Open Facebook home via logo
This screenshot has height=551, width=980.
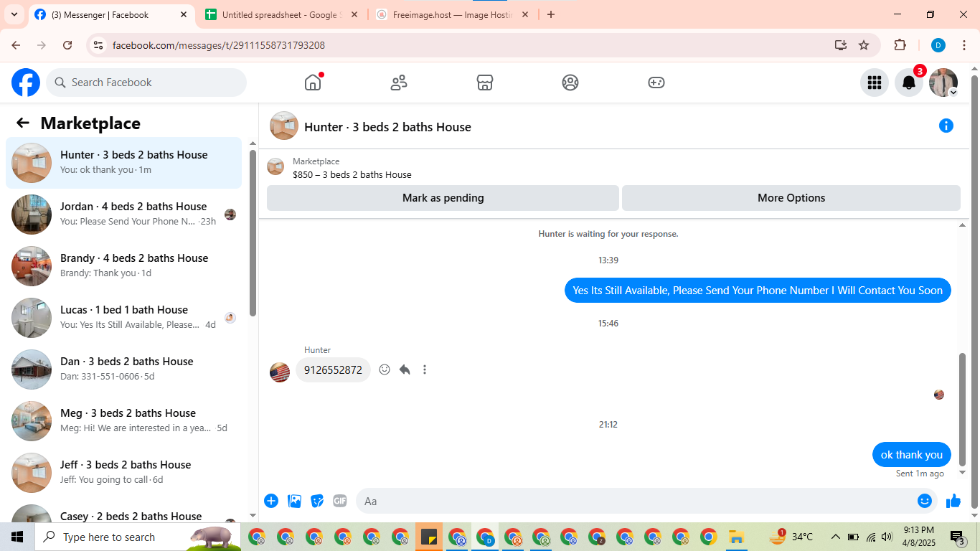[x=26, y=83]
